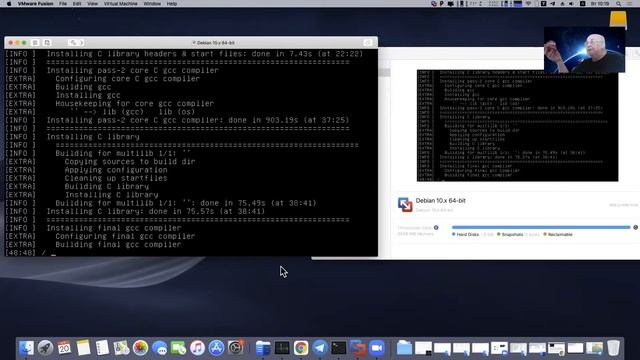Click the volume icon in menu bar
Viewport: 640px width, 360px height.
(x=571, y=4)
